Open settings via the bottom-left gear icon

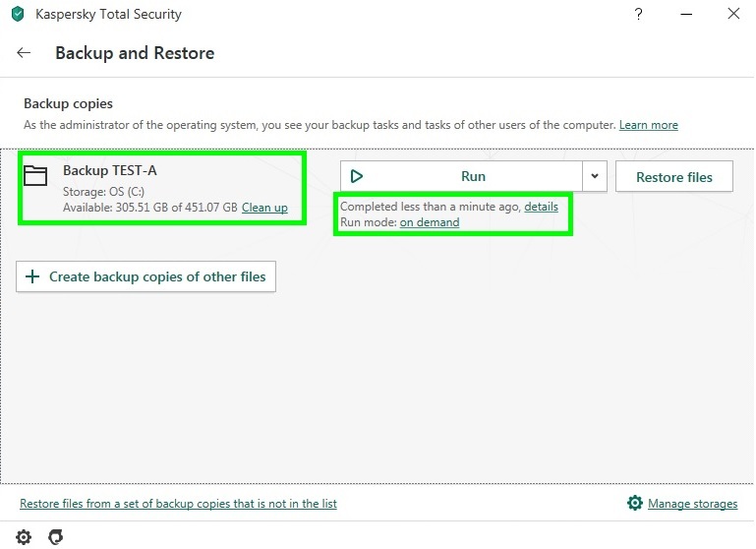24,537
